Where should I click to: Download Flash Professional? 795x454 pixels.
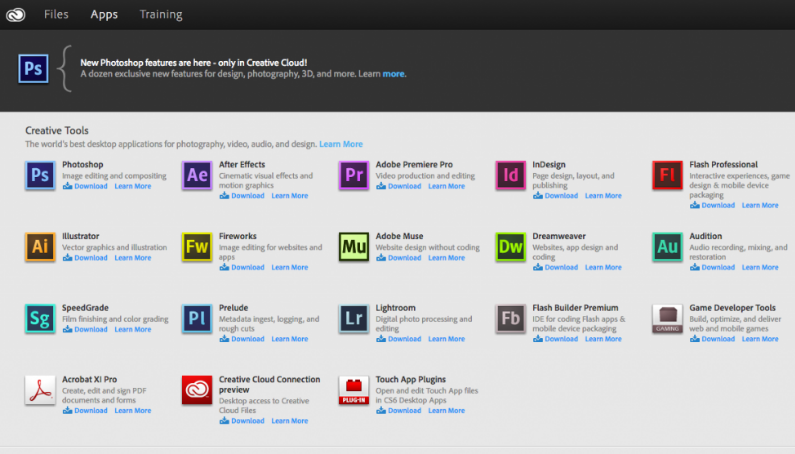pyautogui.click(x=712, y=205)
